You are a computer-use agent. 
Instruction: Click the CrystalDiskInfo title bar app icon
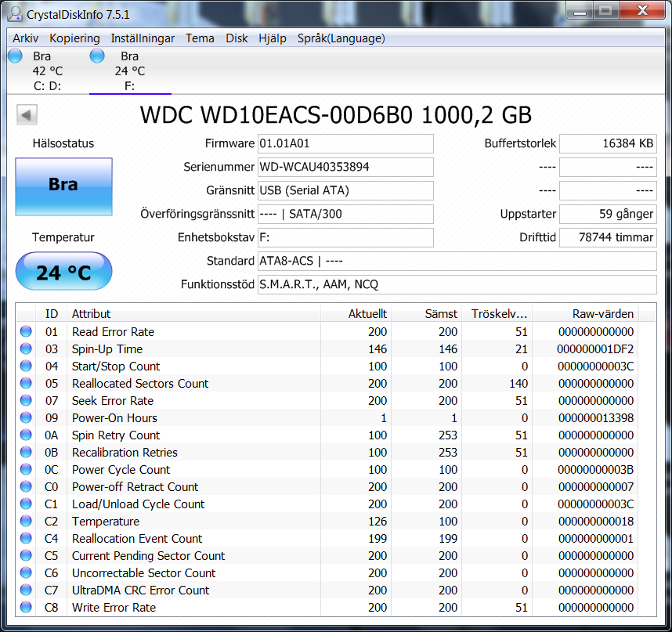pos(15,14)
